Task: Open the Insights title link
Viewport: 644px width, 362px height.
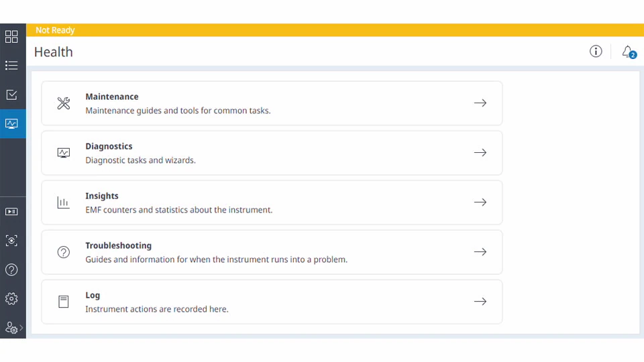Action: pos(102,196)
